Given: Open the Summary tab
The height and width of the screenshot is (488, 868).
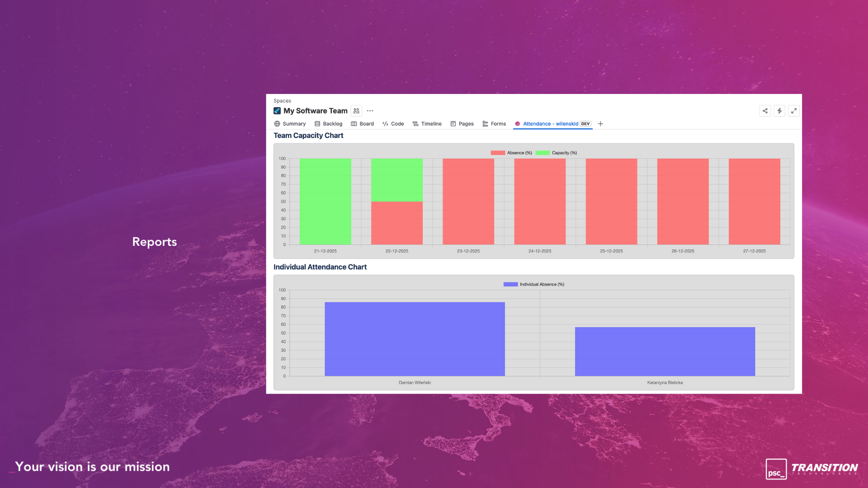Looking at the screenshot, I should [290, 124].
